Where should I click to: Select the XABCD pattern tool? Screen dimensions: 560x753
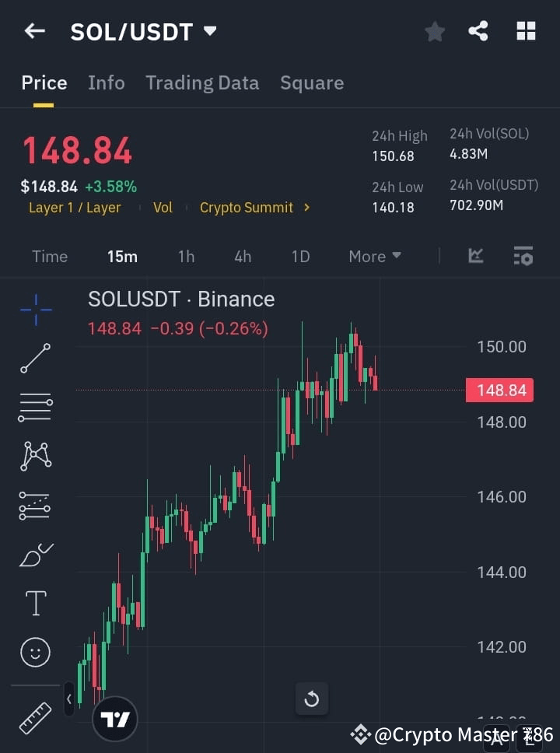pos(35,457)
